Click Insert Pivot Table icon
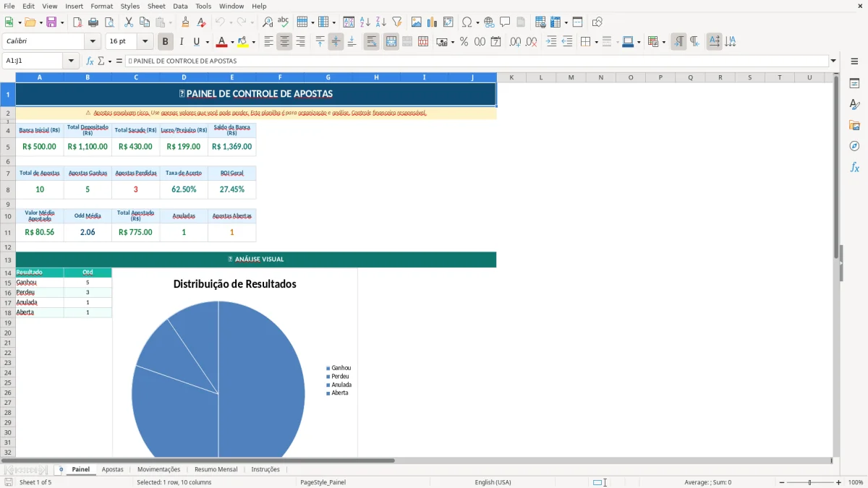This screenshot has width=868, height=488. 448,22
